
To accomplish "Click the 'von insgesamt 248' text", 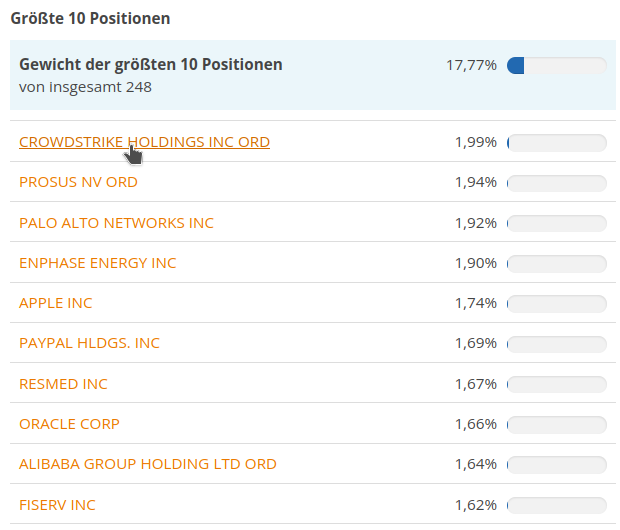I will [85, 87].
